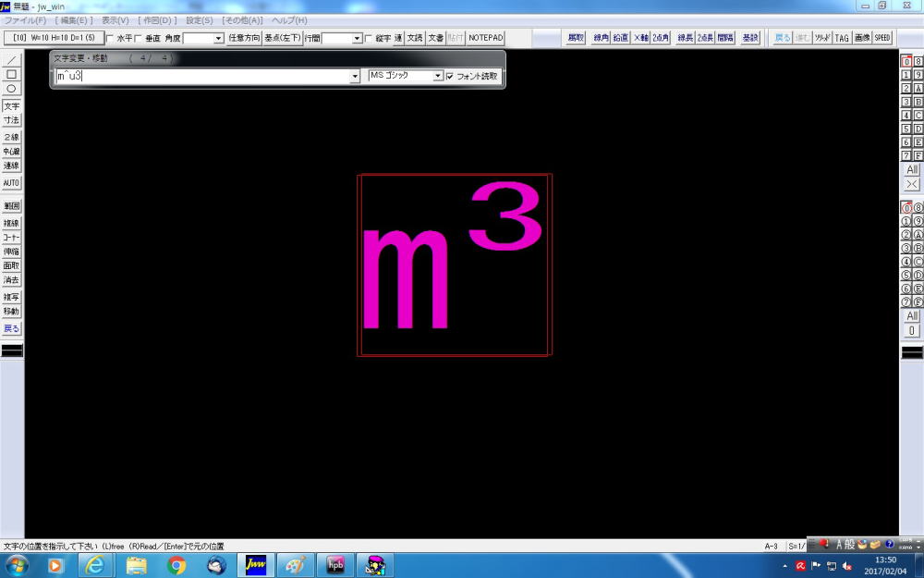Click the TAG toolbar button
The height and width of the screenshot is (578, 924).
[842, 38]
